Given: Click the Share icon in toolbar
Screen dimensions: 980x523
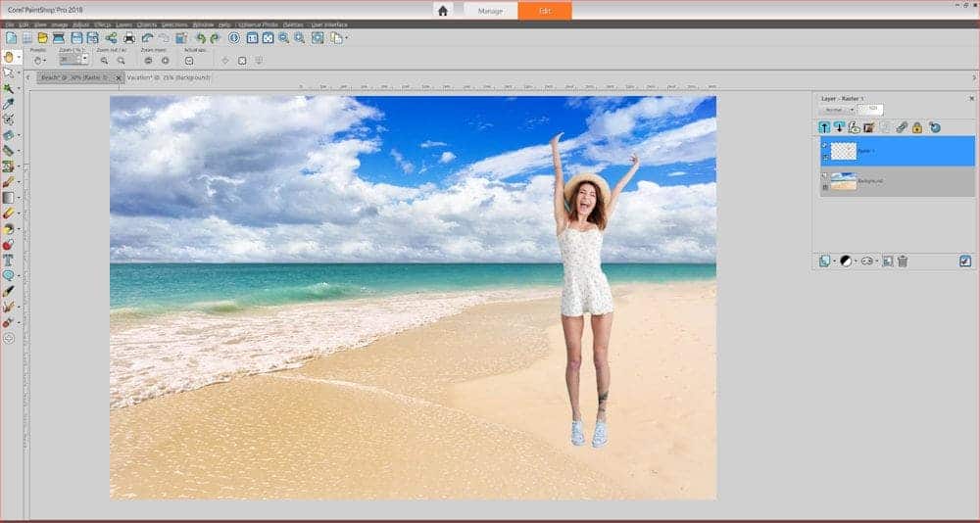Looking at the screenshot, I should click(110, 38).
